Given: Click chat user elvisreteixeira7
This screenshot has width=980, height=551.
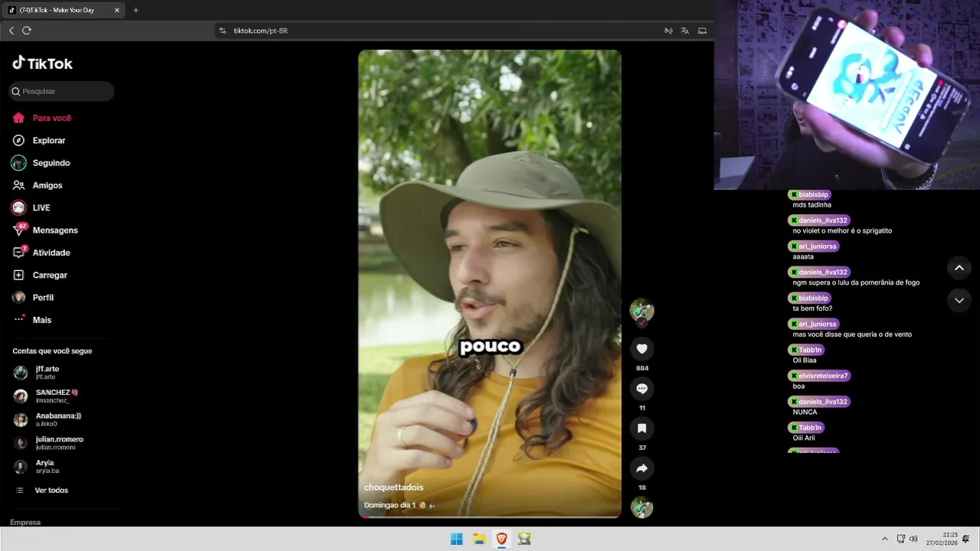Looking at the screenshot, I should click(819, 376).
